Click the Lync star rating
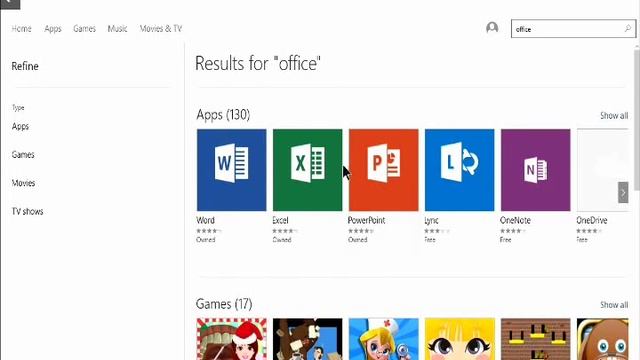 (436, 231)
